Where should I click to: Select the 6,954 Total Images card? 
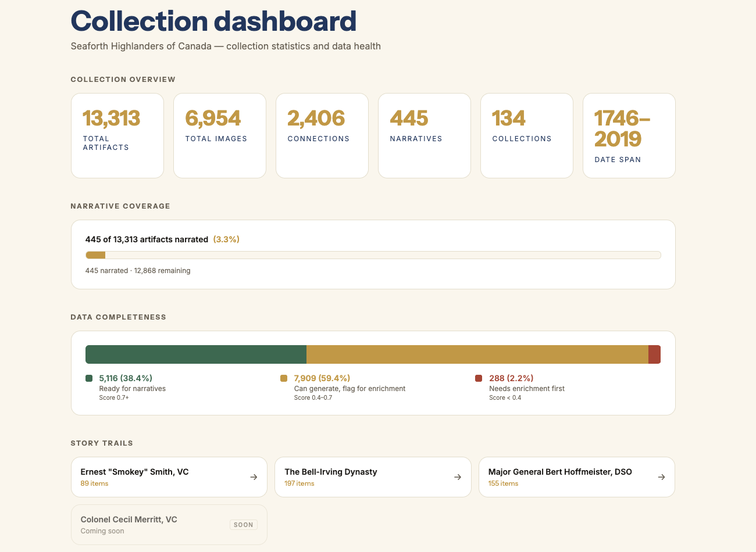point(220,136)
